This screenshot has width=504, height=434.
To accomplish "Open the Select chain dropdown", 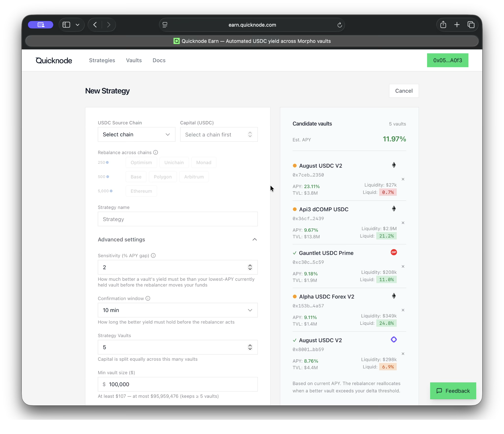I will tap(136, 135).
